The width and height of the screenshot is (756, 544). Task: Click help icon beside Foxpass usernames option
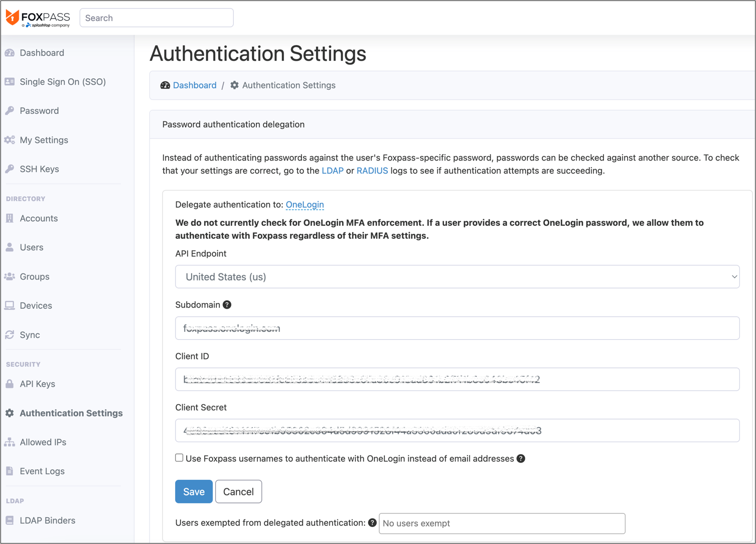(521, 459)
